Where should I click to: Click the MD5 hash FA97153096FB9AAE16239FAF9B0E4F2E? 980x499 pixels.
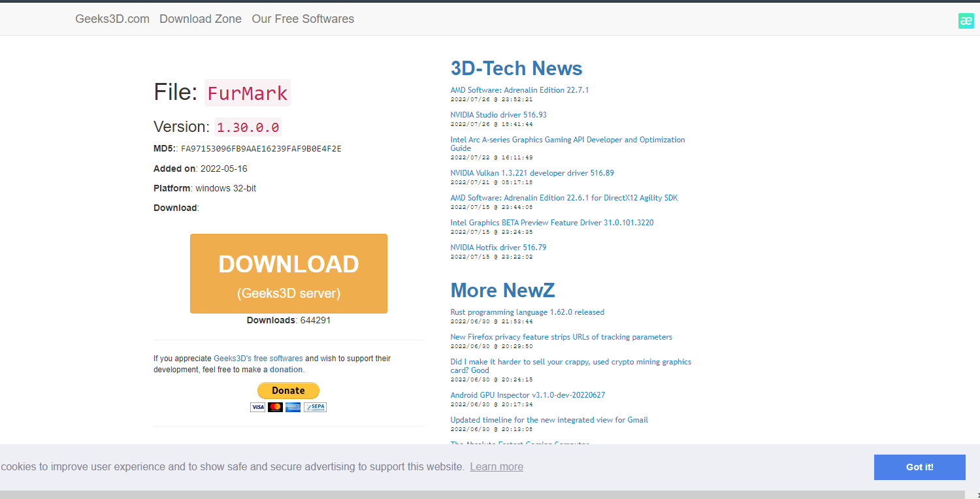[261, 149]
